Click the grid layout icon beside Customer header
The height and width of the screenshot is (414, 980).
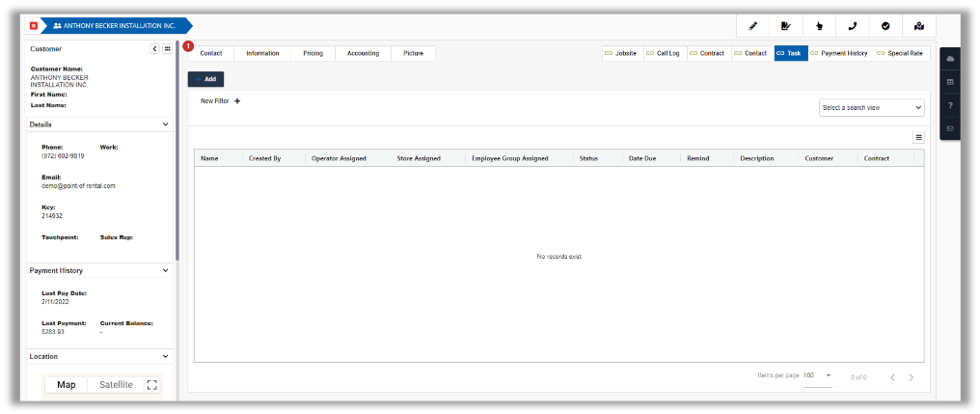click(168, 49)
